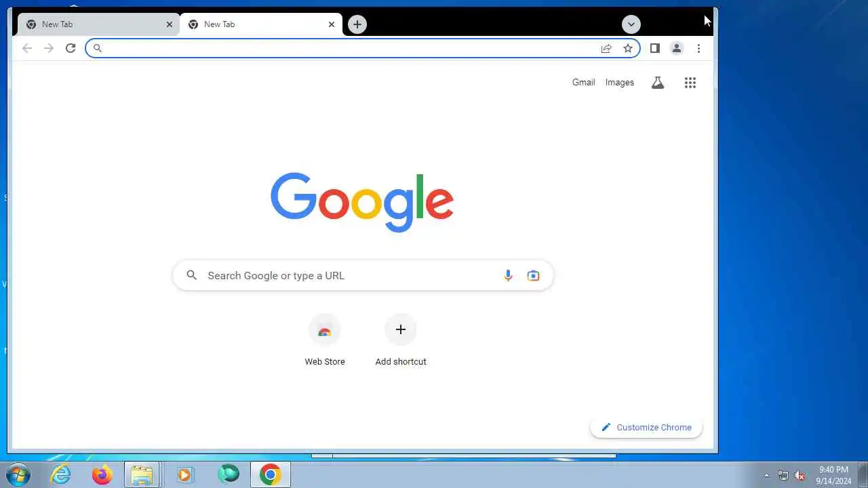Open the Google apps grid
868x488 pixels.
690,83
